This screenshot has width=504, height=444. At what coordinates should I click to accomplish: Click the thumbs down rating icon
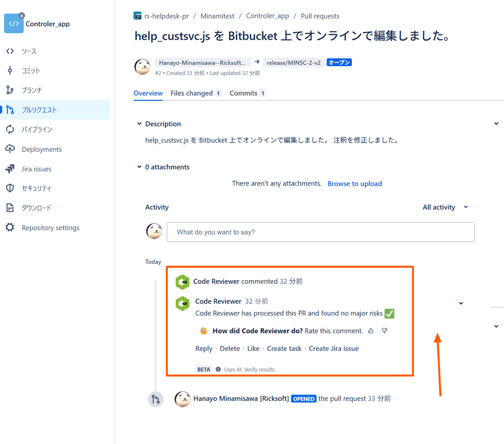(385, 331)
